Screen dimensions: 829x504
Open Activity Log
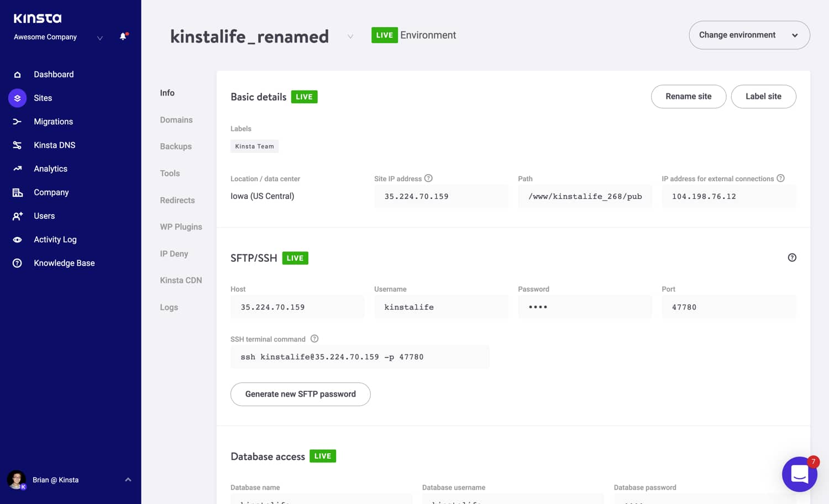coord(55,240)
